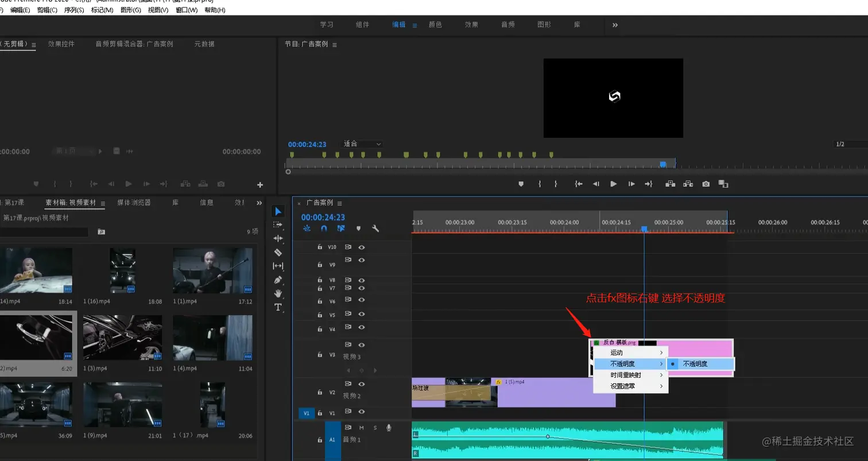Expand 运动 submenu in context menu

(x=630, y=352)
